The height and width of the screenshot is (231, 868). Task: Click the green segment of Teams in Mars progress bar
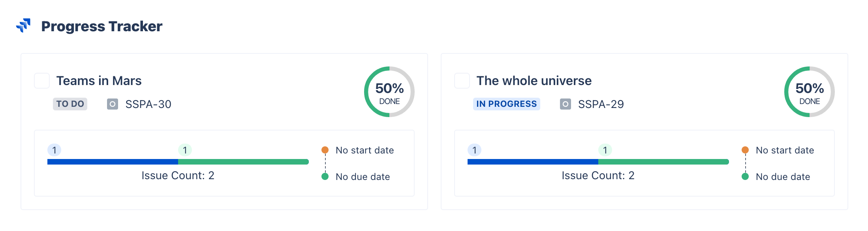tap(243, 161)
